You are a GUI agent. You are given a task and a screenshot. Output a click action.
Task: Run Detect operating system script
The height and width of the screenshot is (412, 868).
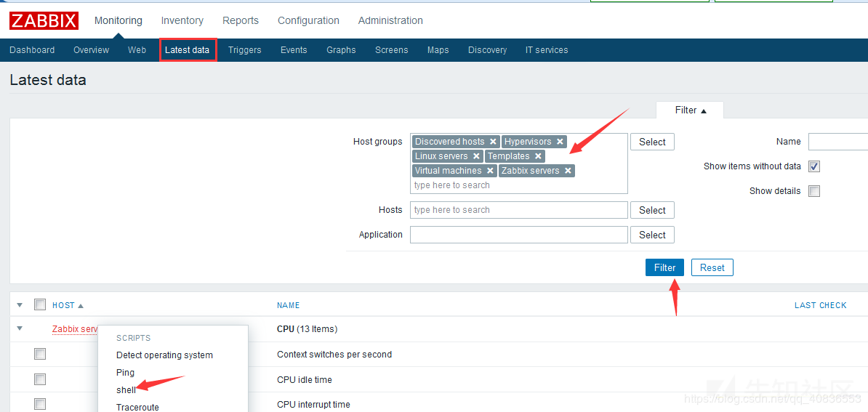pos(164,355)
